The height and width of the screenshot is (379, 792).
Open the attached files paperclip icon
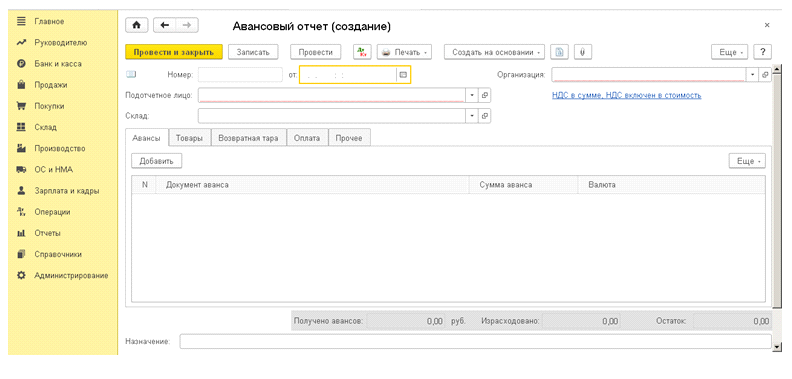582,52
